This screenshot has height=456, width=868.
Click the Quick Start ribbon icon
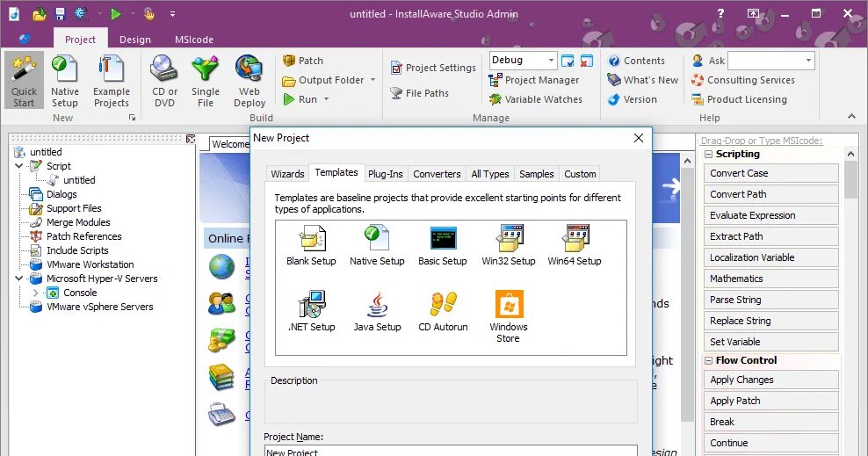[24, 81]
